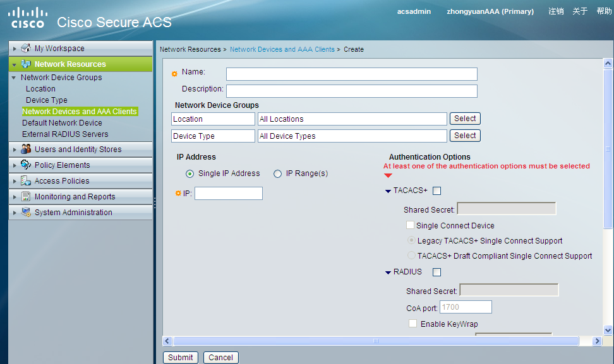Click the vertical scrollbar down arrow
Viewport: 614px width, 364px height.
point(608,330)
